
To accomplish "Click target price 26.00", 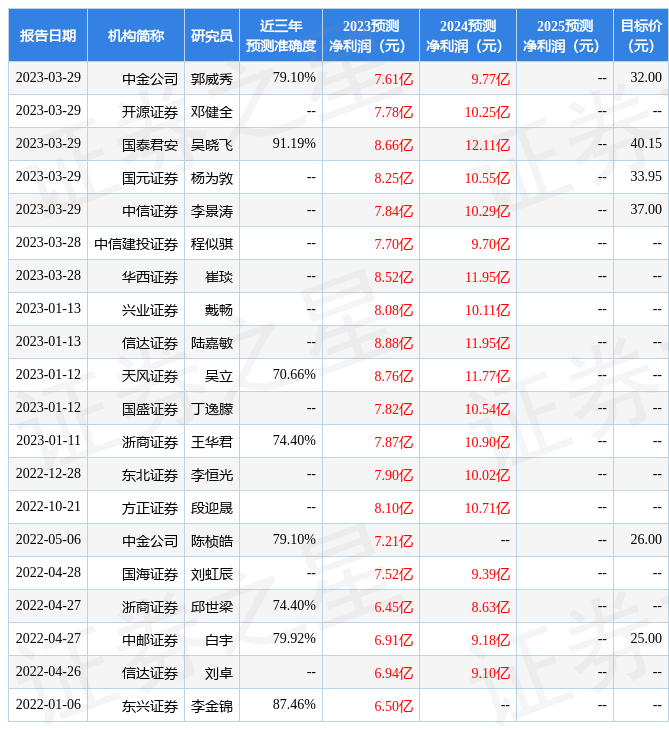I will pos(646,540).
